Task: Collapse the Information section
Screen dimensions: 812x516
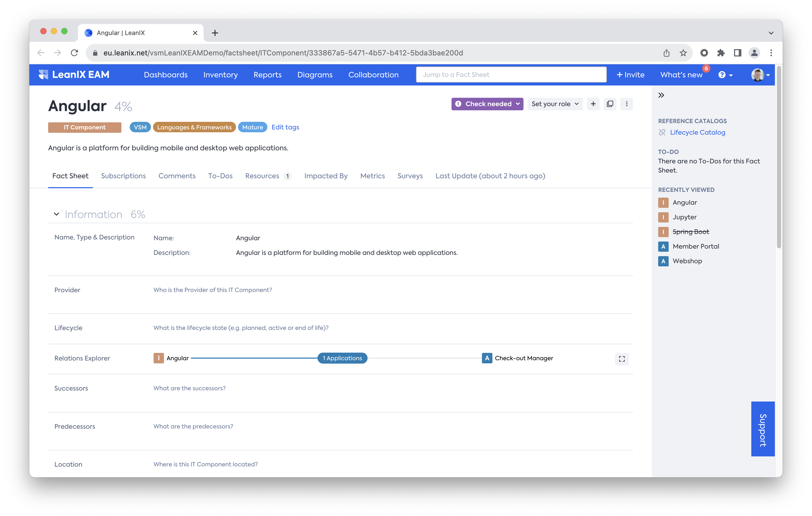Action: (x=57, y=214)
